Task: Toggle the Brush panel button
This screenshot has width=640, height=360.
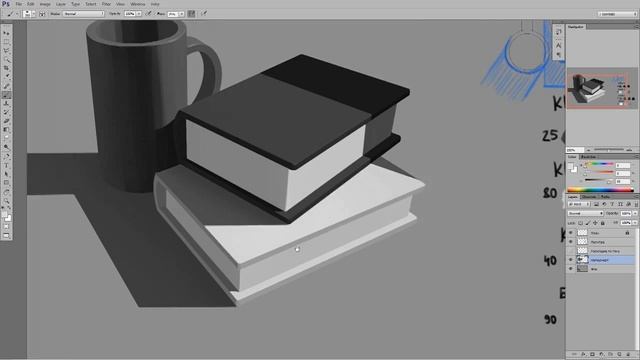Action: pos(42,13)
